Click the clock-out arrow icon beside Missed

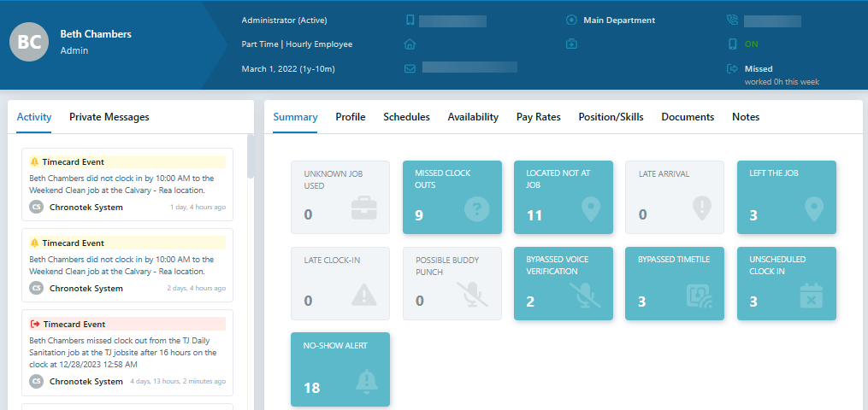point(732,69)
